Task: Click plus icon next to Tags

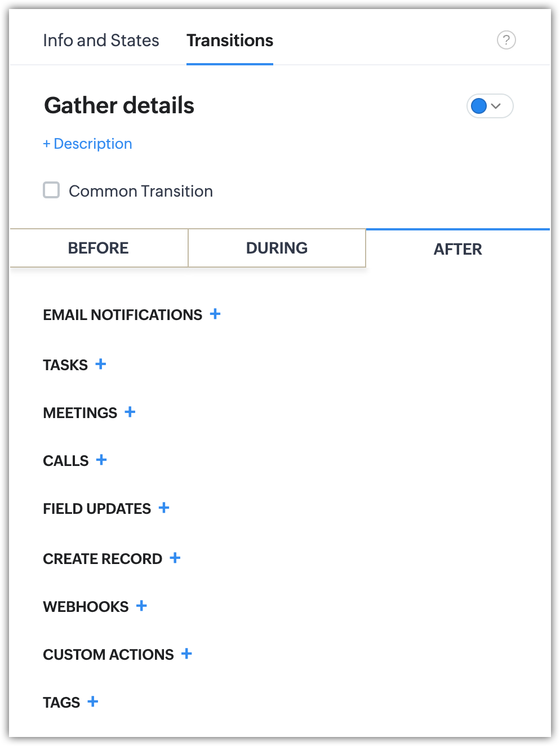Action: tap(93, 701)
